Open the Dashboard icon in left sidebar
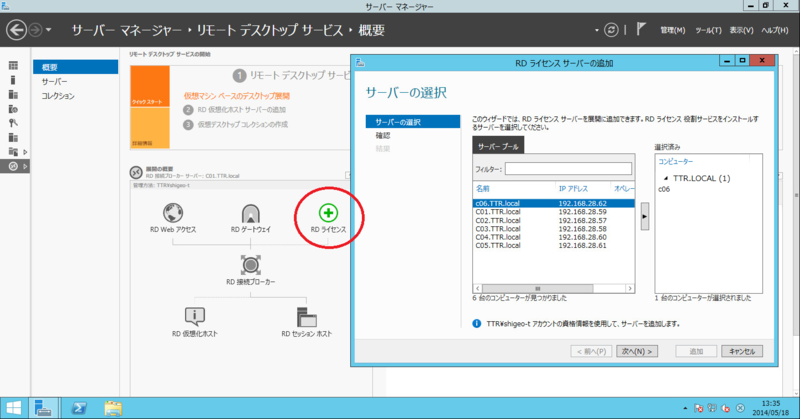Viewport: 800px width, 419px height. [13, 65]
